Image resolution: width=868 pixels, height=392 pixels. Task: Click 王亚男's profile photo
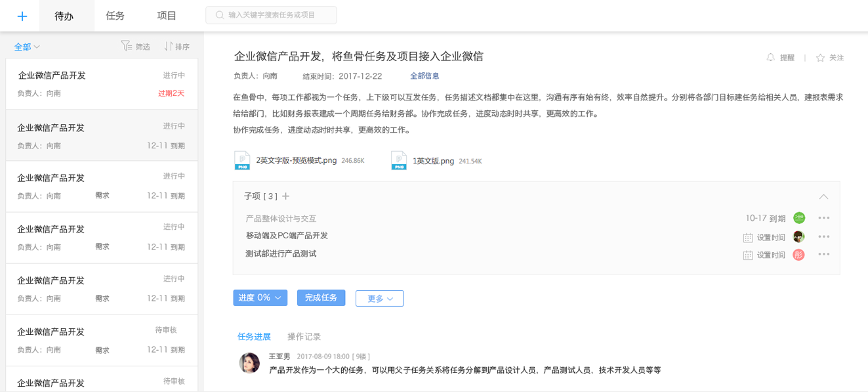tap(249, 362)
